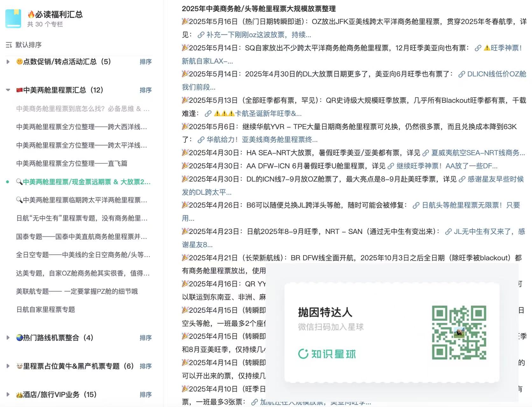The image size is (532, 407).
Task: Click the QR code in the 抛因特达人 card
Action: click(x=459, y=333)
